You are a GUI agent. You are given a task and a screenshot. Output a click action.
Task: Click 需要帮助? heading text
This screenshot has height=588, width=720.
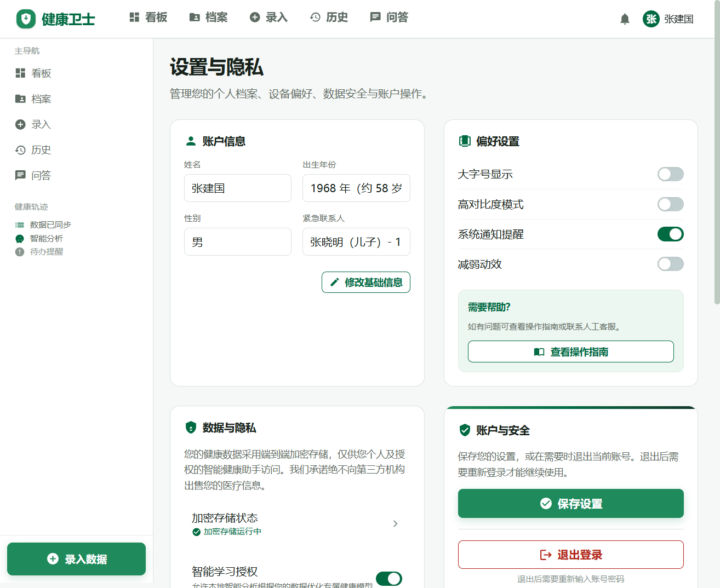click(x=489, y=307)
